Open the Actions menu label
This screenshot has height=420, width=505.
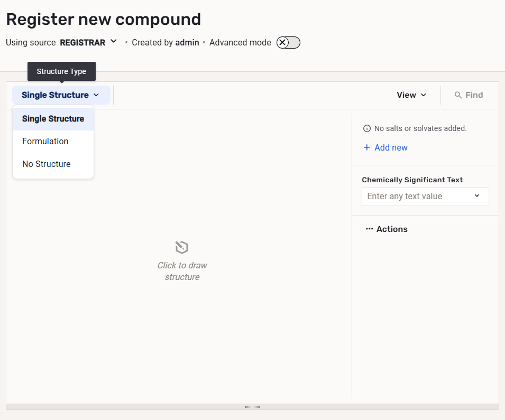click(x=392, y=229)
